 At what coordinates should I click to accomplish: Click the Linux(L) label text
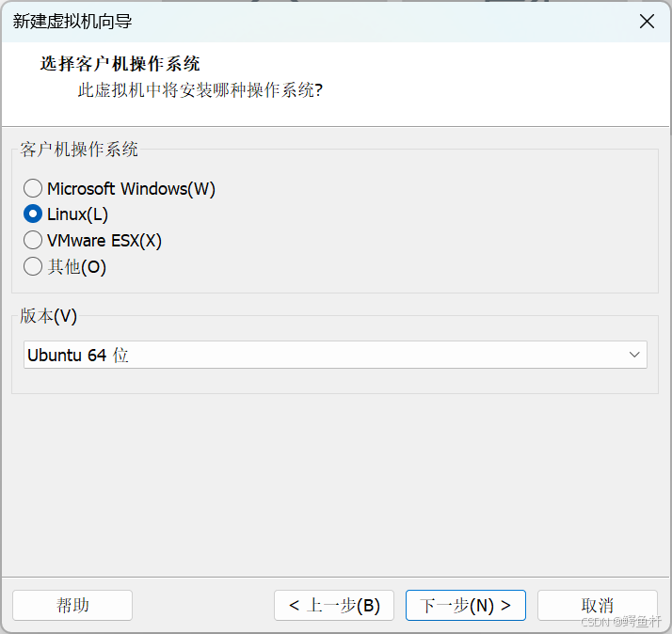tap(77, 214)
